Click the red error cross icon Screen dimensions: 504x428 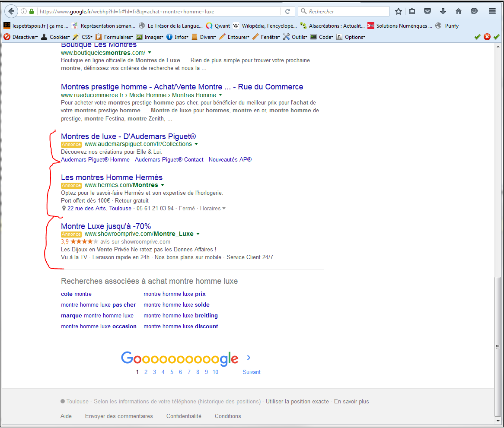click(487, 37)
